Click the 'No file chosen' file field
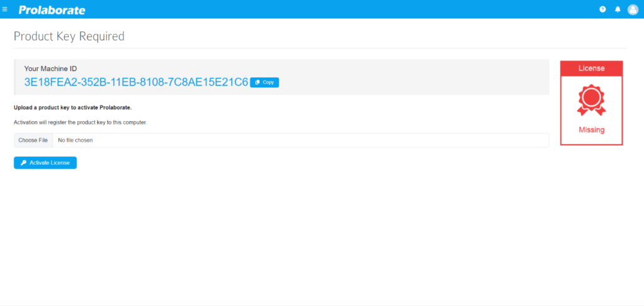Viewport: 644px width, 306px height. (301, 140)
